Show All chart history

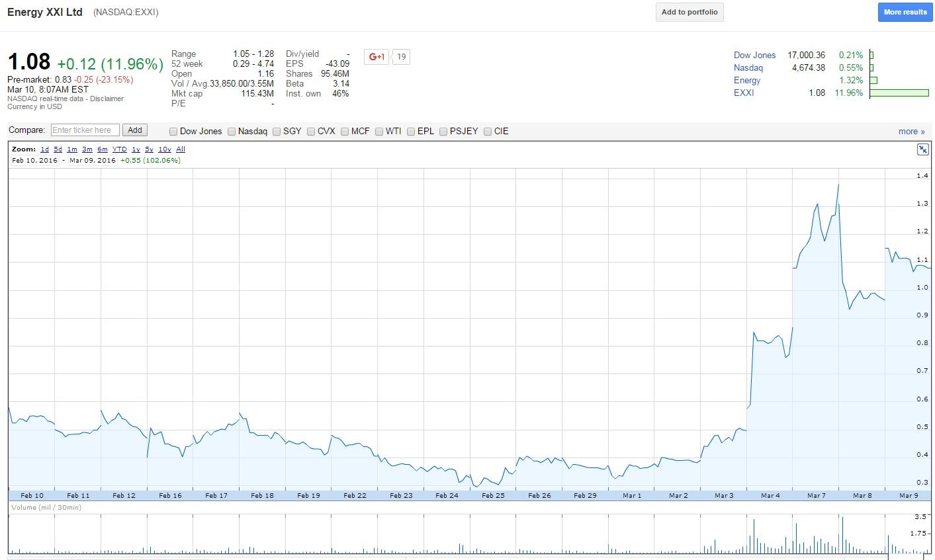click(x=181, y=149)
